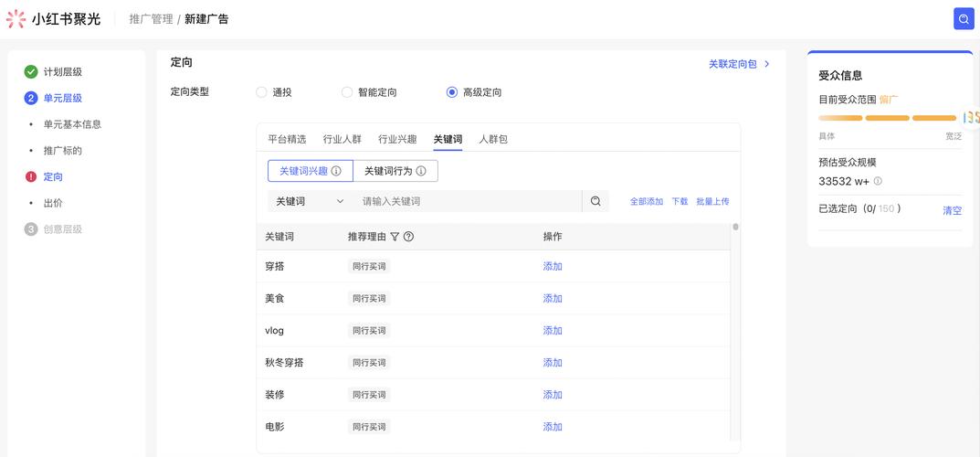980x457 pixels.
Task: Go to 创意层级 step
Action: pos(62,229)
